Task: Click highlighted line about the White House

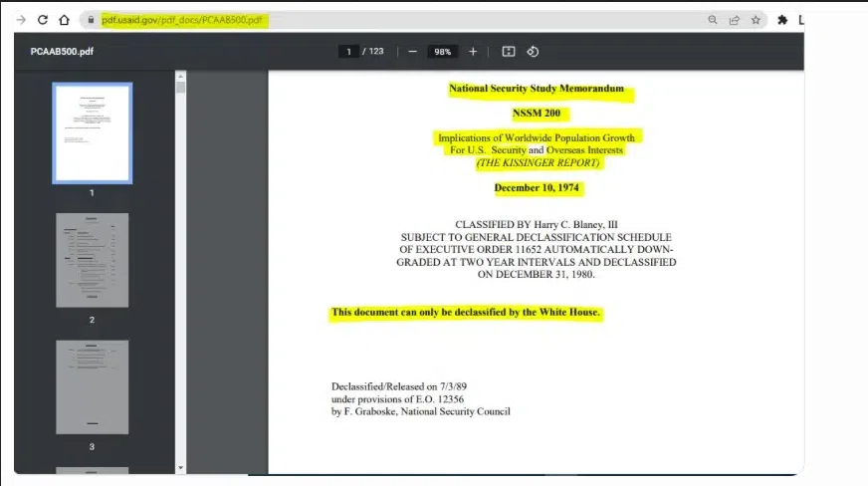Action: [466, 312]
